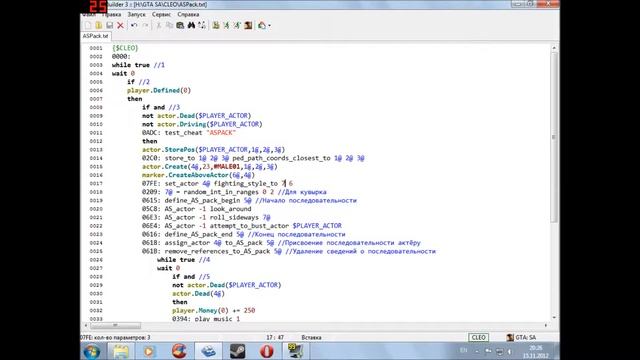Click 'player.Money(0) += 250' on line 0032
Screen dimensions: 640x360
[213, 311]
